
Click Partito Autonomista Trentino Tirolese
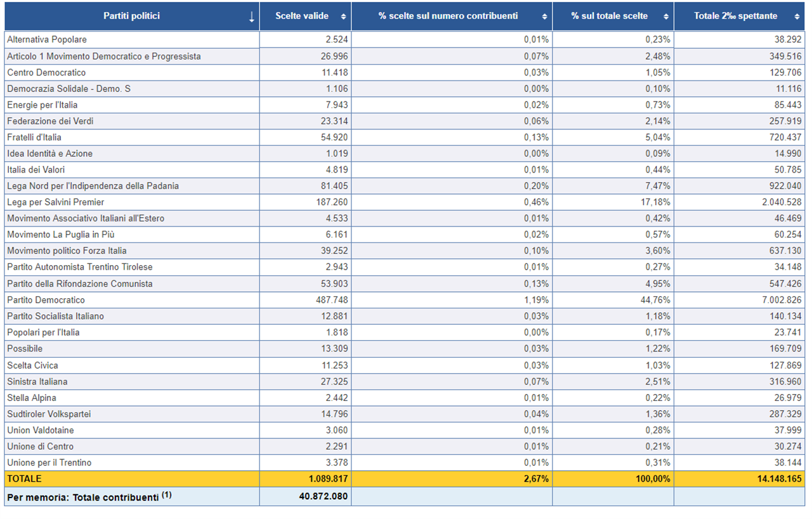click(80, 267)
